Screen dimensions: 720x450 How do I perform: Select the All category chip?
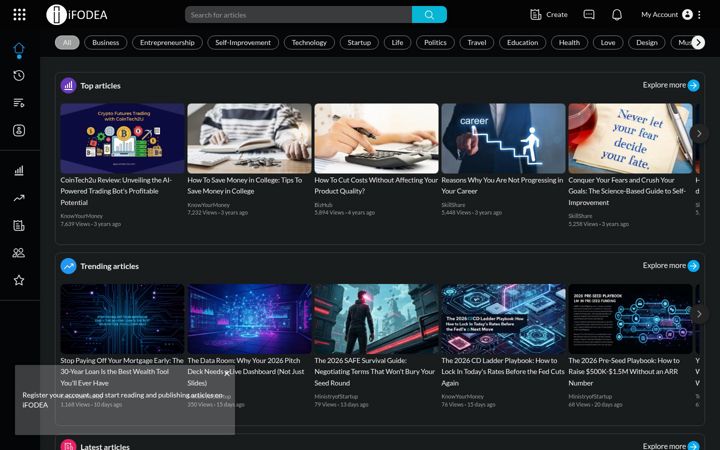click(x=67, y=43)
